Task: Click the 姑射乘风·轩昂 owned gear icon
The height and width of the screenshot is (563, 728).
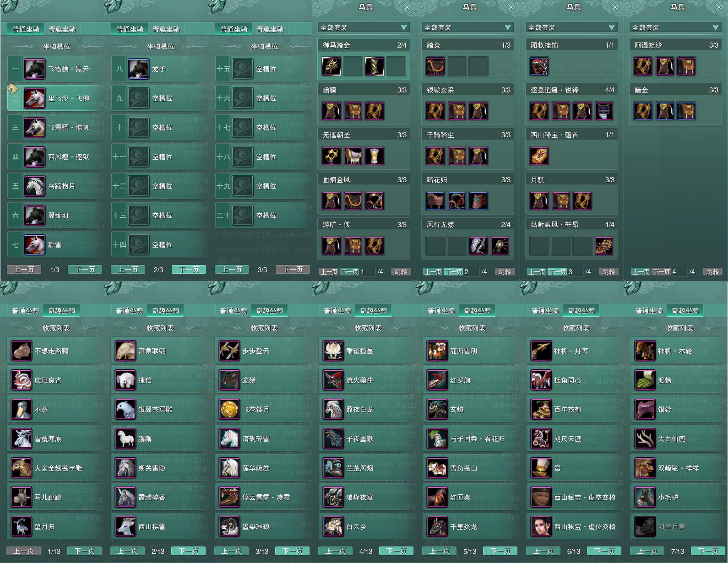Action: [x=604, y=246]
